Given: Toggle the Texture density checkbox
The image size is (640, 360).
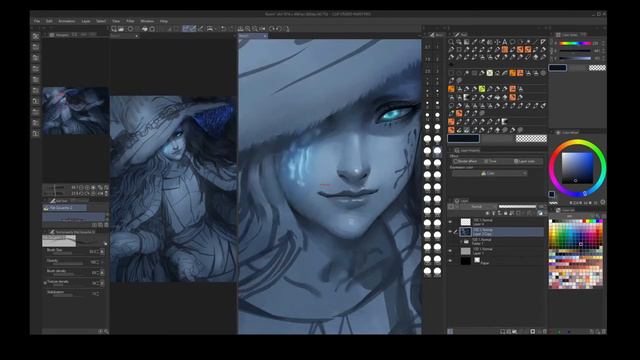Looking at the screenshot, I should pos(45,282).
